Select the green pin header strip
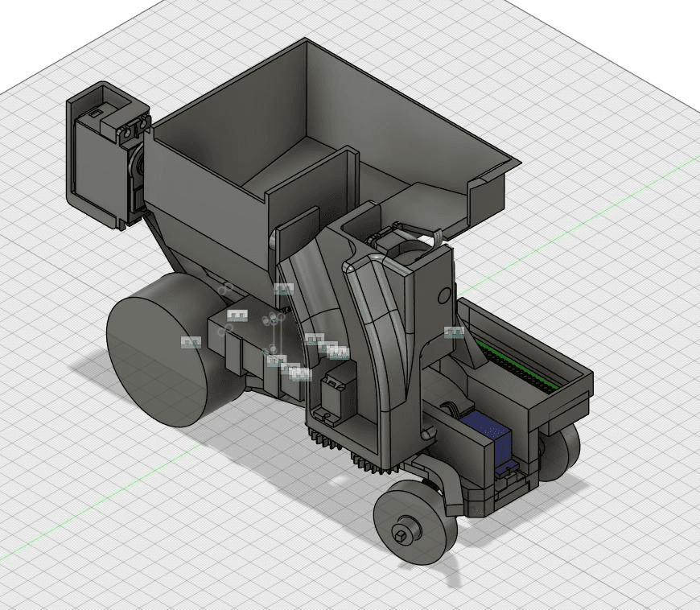Viewport: 700px width, 610px height. pyautogui.click(x=518, y=367)
